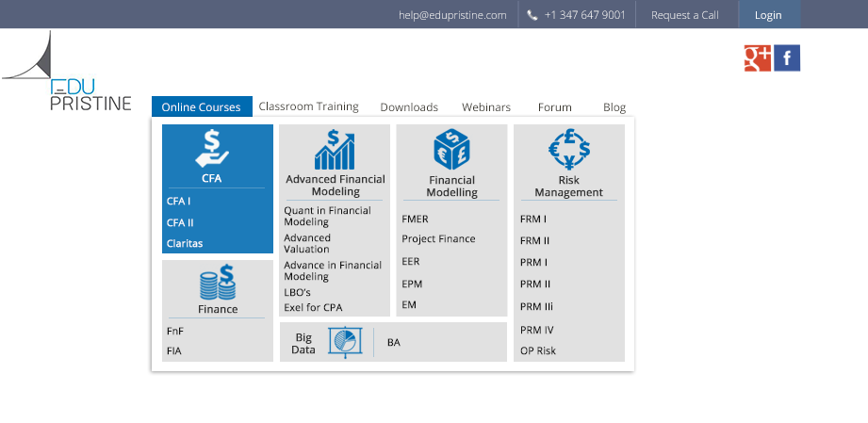Select the FnF course
This screenshot has width=868, height=423.
175,332
